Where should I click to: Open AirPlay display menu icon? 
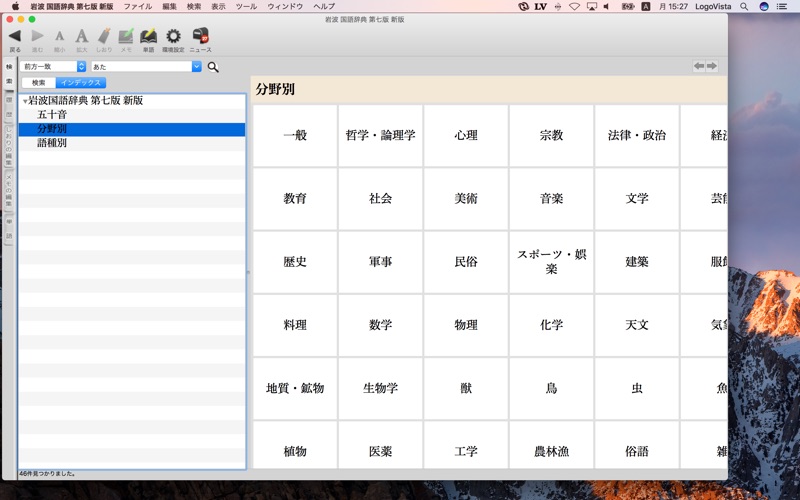click(592, 7)
